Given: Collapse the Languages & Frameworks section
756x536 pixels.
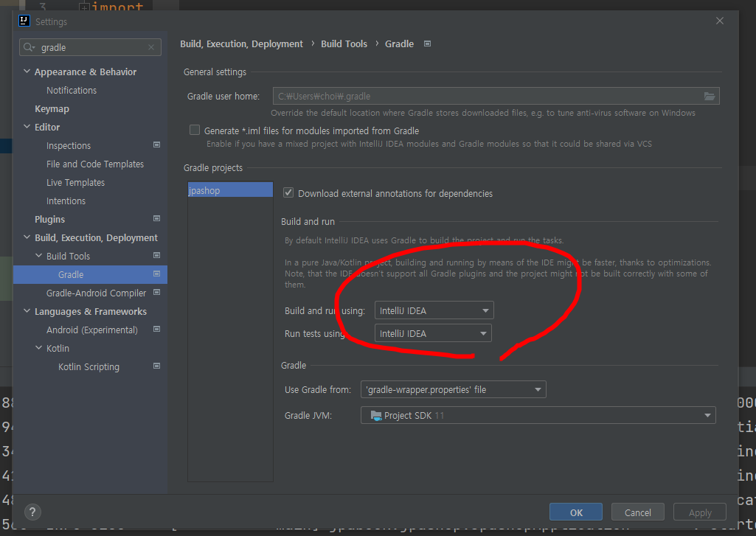Looking at the screenshot, I should [x=27, y=311].
